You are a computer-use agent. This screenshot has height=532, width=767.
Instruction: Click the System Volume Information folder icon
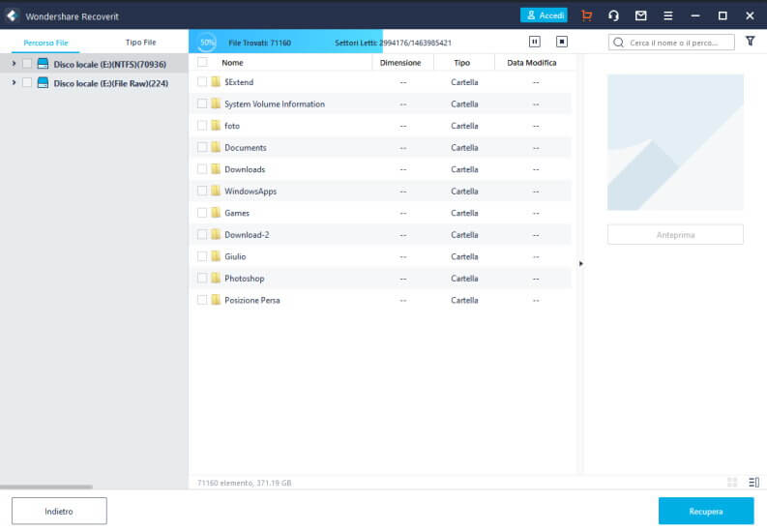pos(216,103)
